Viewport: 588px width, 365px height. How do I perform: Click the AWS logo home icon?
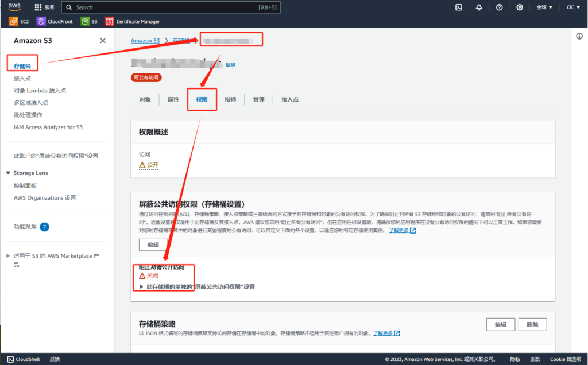pyautogui.click(x=14, y=7)
